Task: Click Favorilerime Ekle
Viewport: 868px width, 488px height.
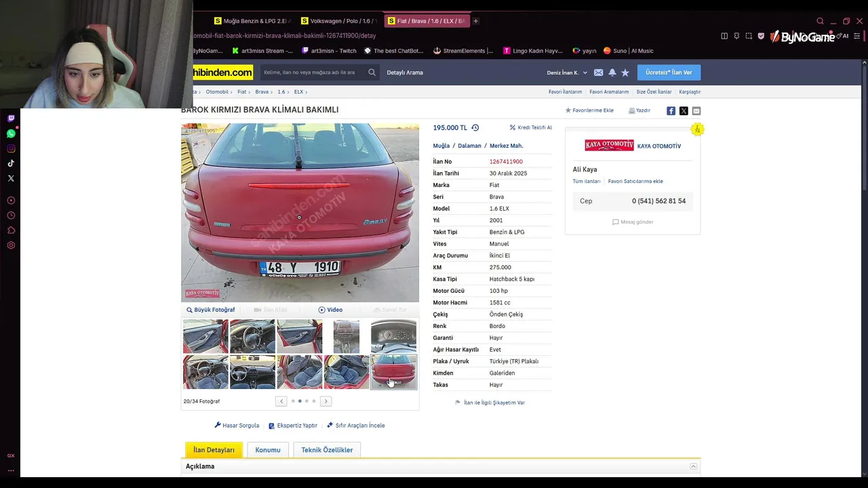Action: pos(589,110)
